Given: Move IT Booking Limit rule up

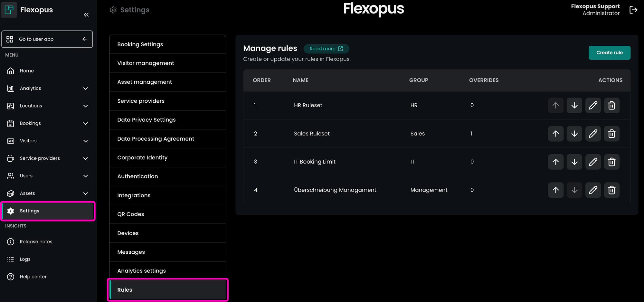Looking at the screenshot, I should click(x=555, y=162).
